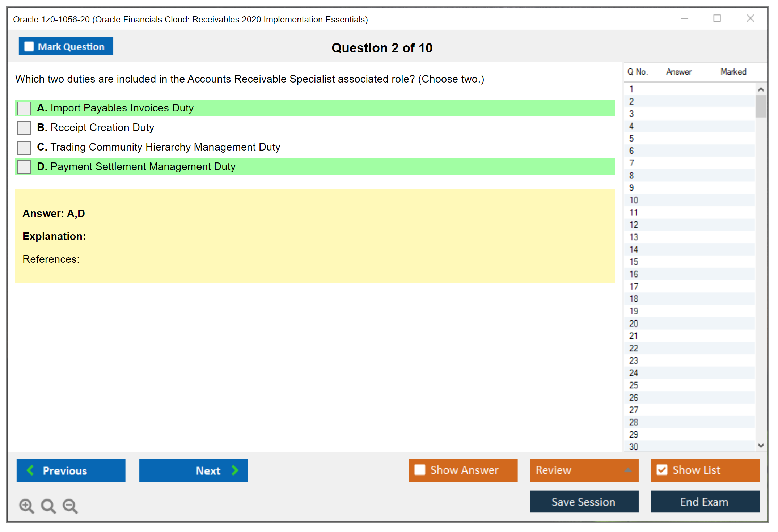778x532 pixels.
Task: Click the question list scrollbar thumb
Action: coord(760,106)
